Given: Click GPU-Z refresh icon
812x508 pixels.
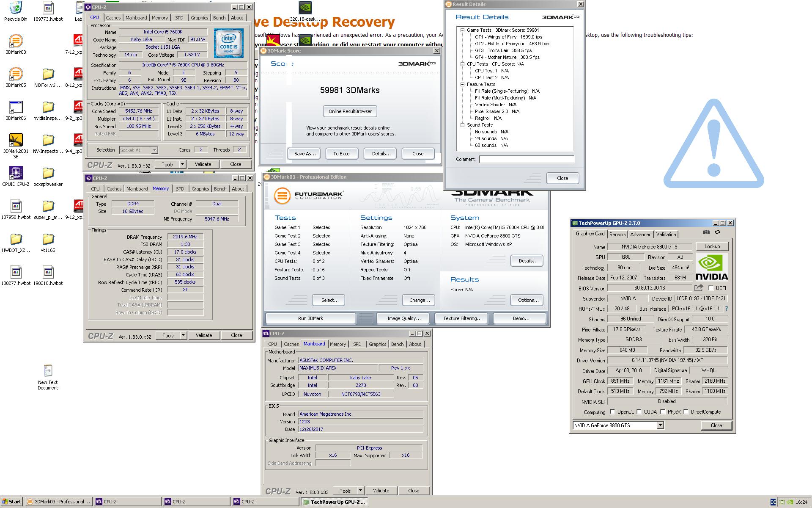Looking at the screenshot, I should point(717,232).
